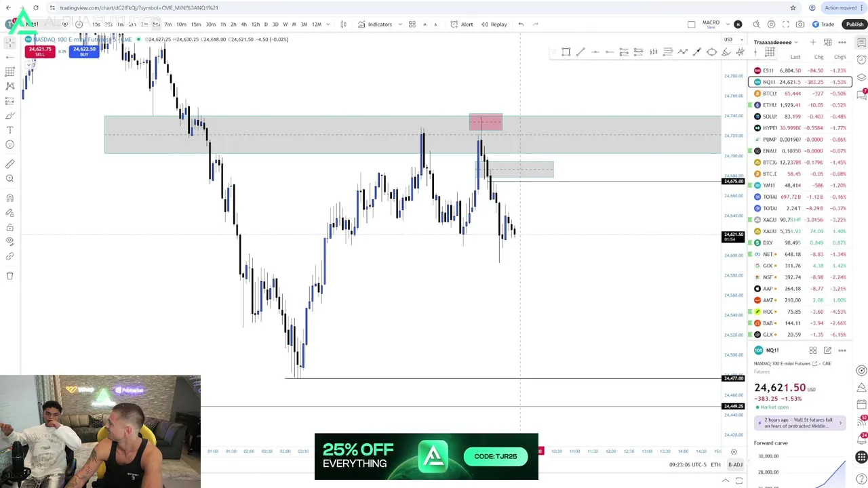Switch to the 4h timeframe

(243, 24)
